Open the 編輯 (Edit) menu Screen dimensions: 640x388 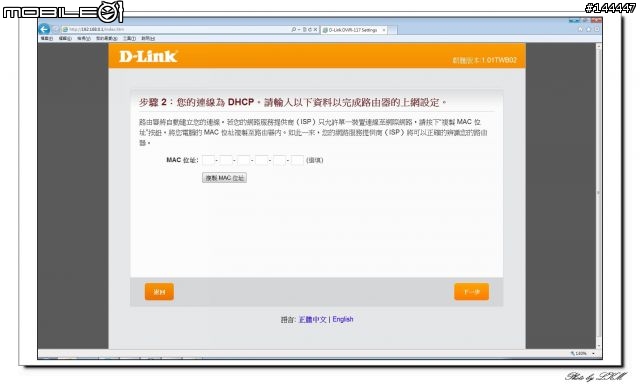pos(65,38)
